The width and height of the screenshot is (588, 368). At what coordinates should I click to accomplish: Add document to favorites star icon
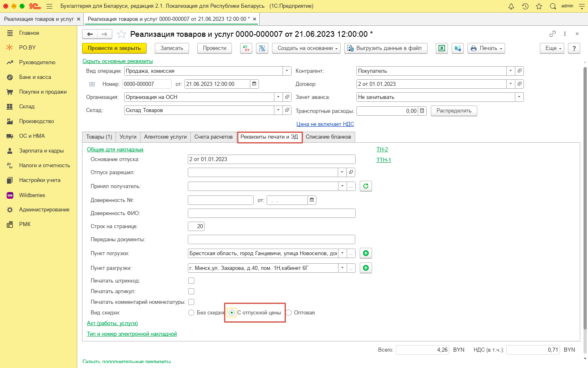coord(121,34)
